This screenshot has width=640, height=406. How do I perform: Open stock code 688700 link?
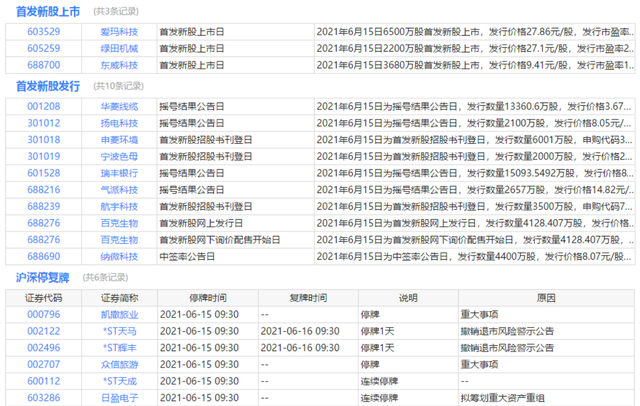pyautogui.click(x=44, y=65)
